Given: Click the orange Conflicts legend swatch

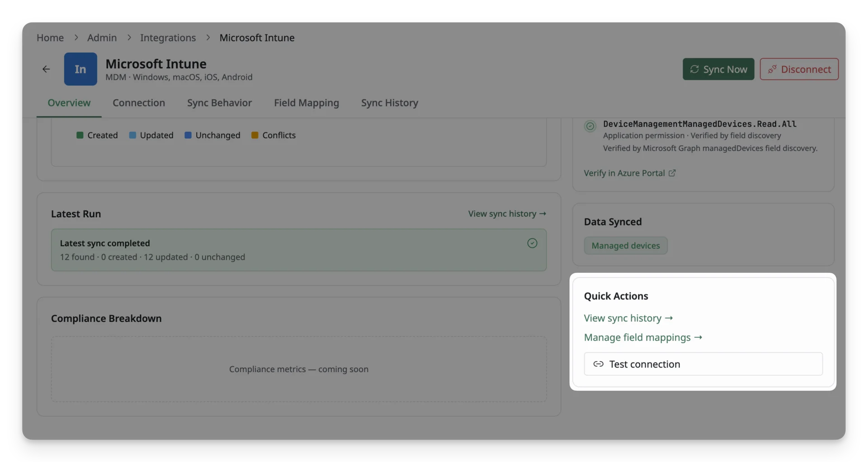Looking at the screenshot, I should point(255,135).
